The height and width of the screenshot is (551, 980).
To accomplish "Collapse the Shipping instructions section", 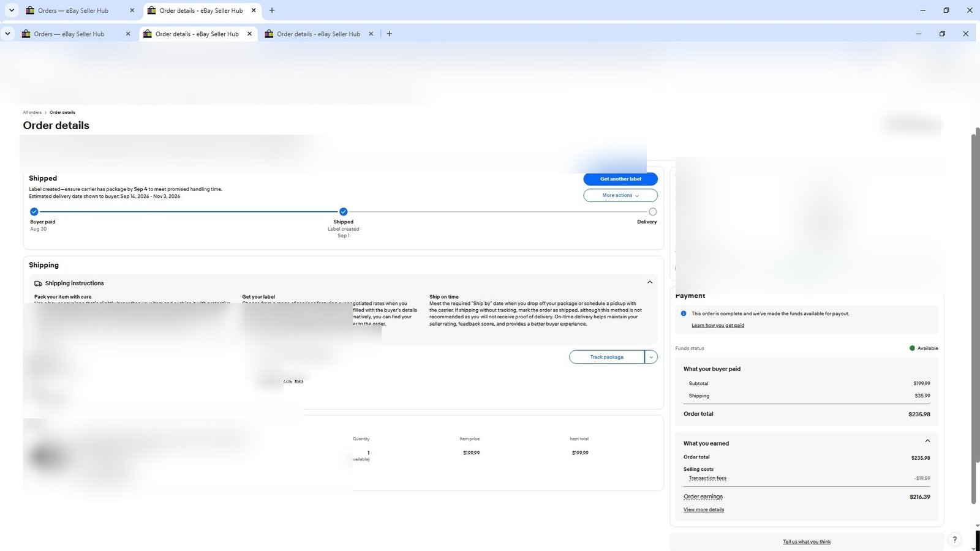I will pyautogui.click(x=650, y=282).
